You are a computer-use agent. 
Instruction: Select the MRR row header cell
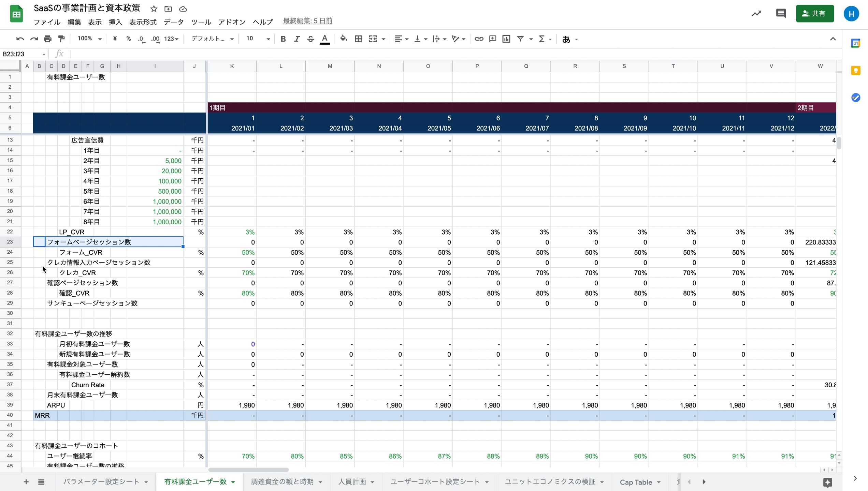tap(42, 415)
